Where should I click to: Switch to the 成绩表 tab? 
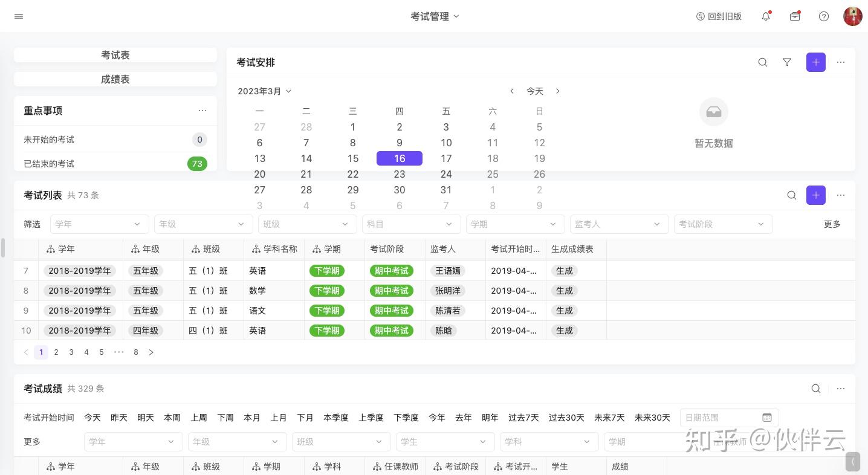tap(115, 79)
